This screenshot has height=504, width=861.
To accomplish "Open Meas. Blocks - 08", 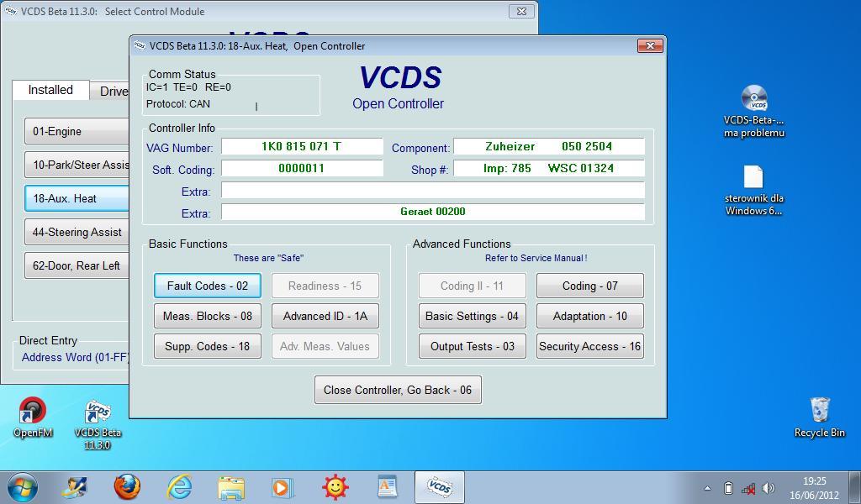I will 208,316.
